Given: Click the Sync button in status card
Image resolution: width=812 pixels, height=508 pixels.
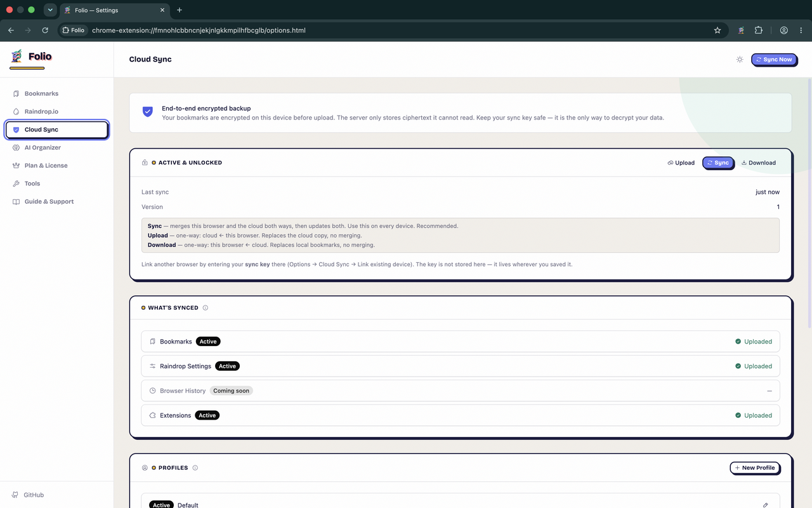Looking at the screenshot, I should [x=717, y=163].
